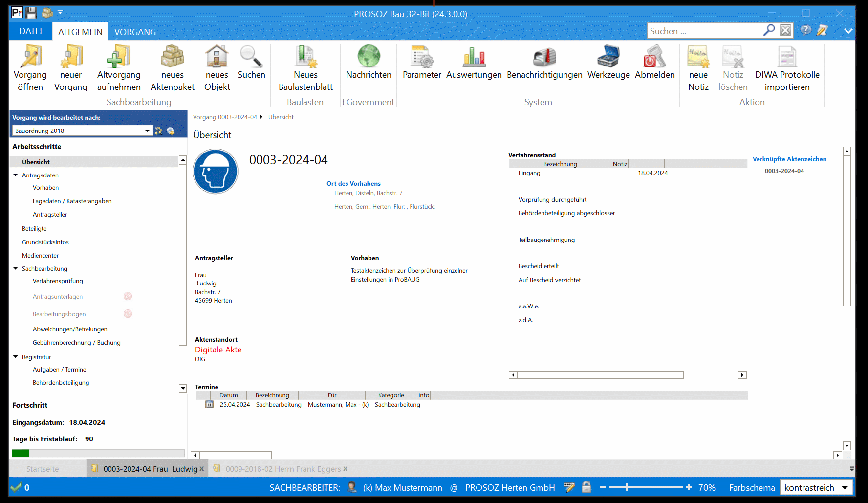Click the pen icon left of status bar lock
Viewport: 868px width, 503px height.
coord(569,487)
